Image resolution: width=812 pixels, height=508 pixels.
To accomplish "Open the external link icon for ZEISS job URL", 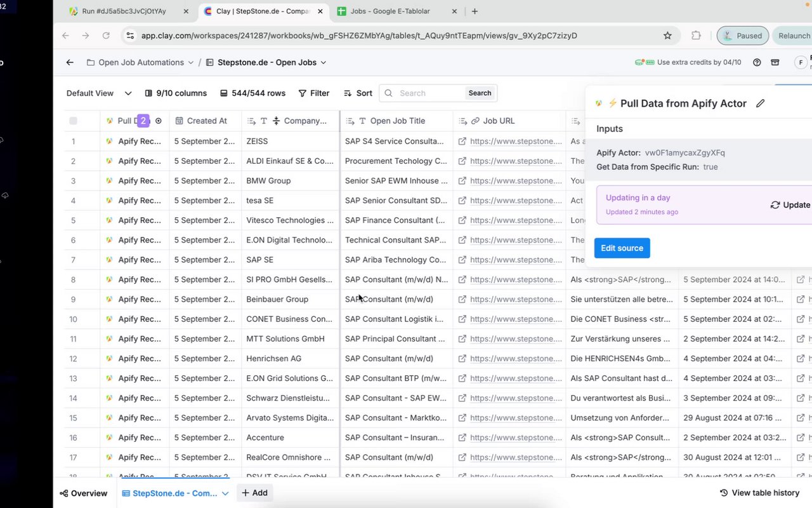I will 462,141.
